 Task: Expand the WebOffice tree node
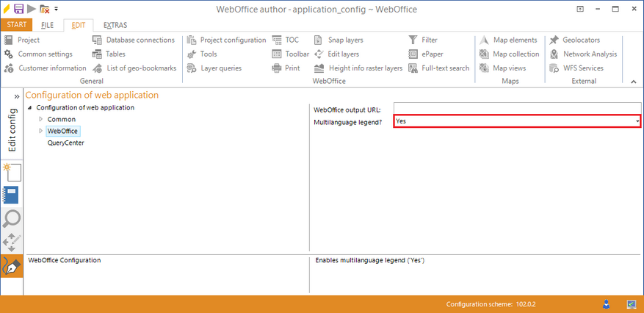coord(40,131)
